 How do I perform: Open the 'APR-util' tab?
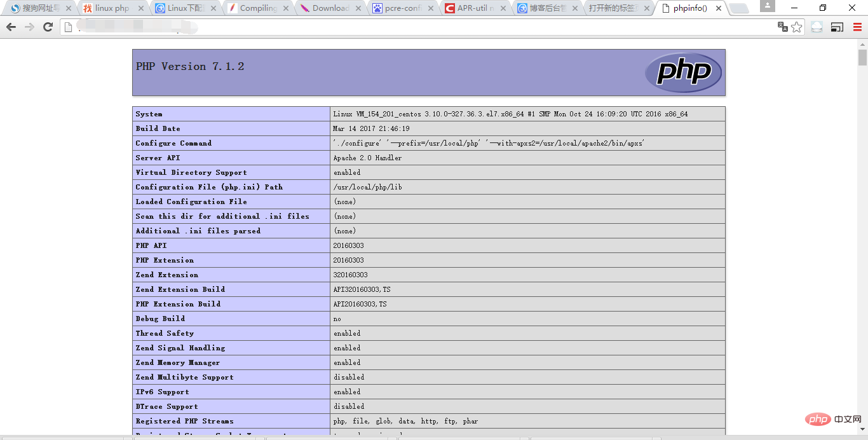tap(475, 8)
